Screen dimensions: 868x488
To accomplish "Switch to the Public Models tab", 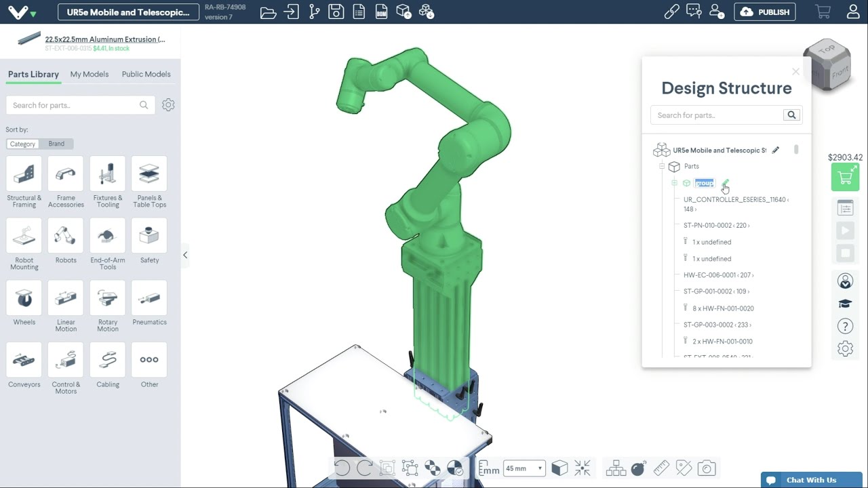I will click(146, 75).
